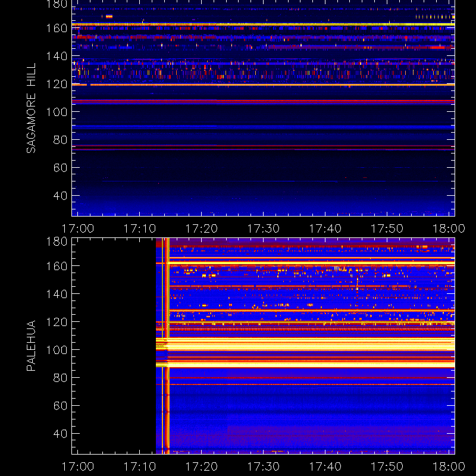Select the 140 tick label on Sagamore Hill plot
476x476 pixels.
(57, 56)
